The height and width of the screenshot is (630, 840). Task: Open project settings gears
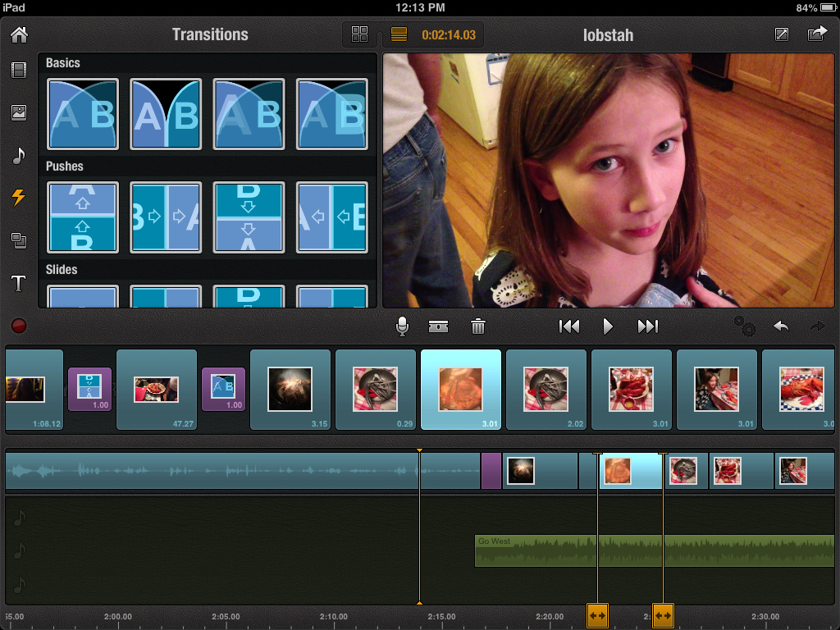(744, 326)
